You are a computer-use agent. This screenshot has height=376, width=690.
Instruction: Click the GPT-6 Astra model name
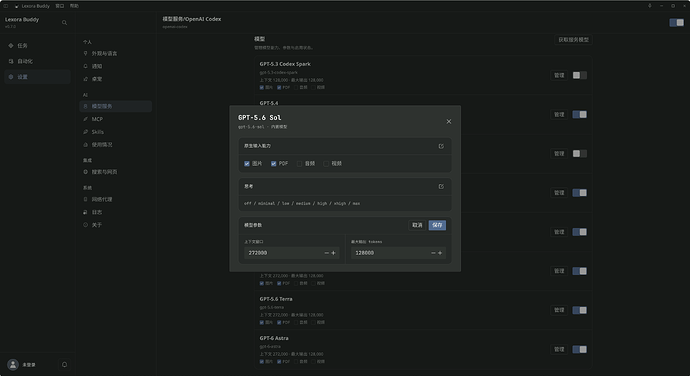pos(274,338)
